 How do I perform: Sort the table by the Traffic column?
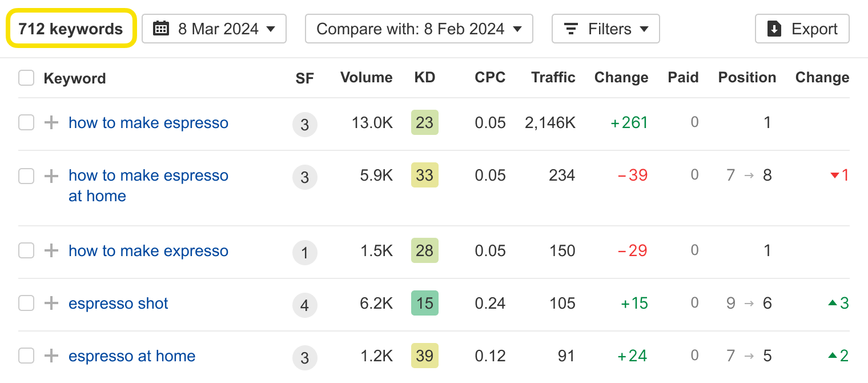(553, 78)
